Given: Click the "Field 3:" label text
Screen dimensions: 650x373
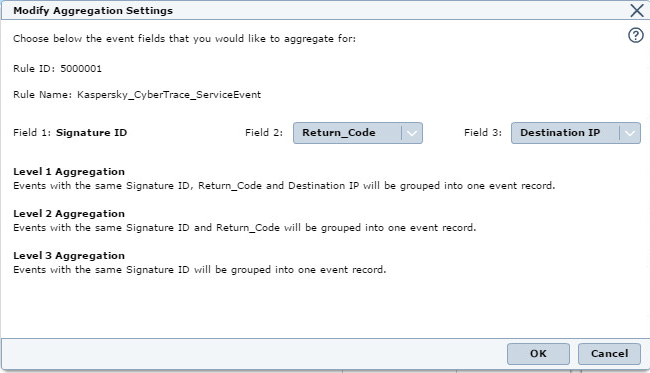Looking at the screenshot, I should point(483,133).
